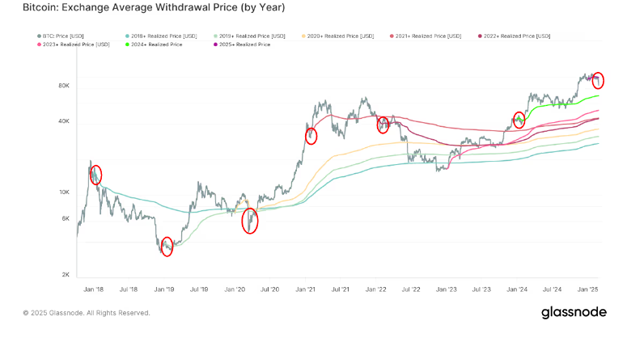Image resolution: width=644 pixels, height=338 pixels.
Task: Select the red circle near Jan '22
Action: pyautogui.click(x=383, y=124)
